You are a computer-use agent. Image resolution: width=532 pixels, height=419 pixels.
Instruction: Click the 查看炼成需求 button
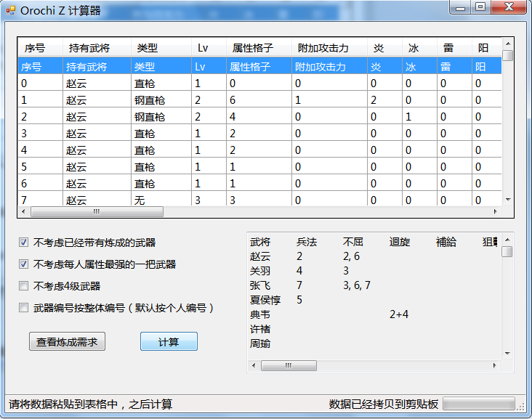(67, 342)
